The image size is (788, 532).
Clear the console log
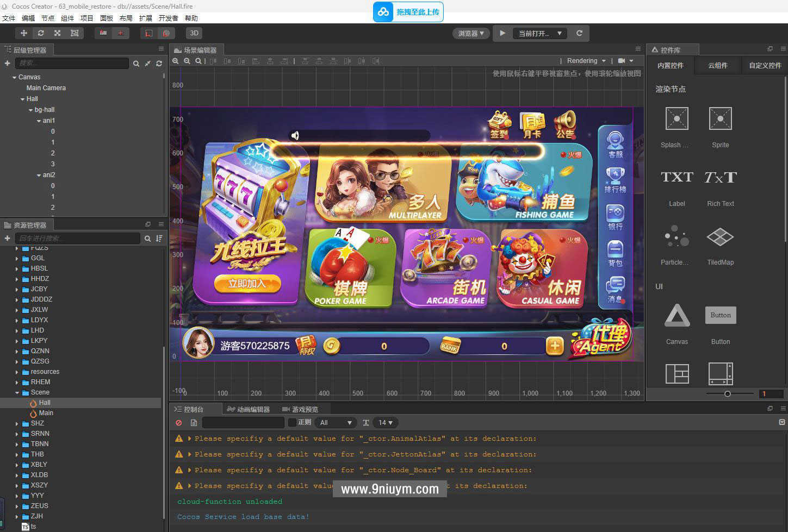tap(179, 422)
